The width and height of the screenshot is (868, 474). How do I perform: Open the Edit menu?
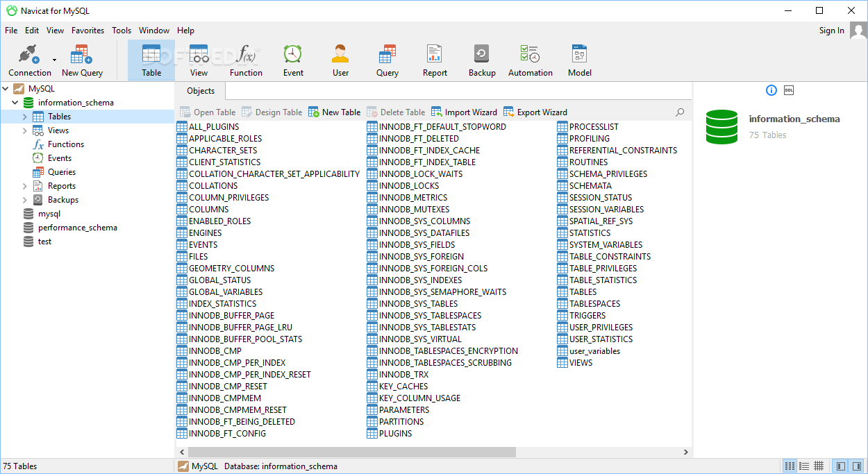pos(32,31)
